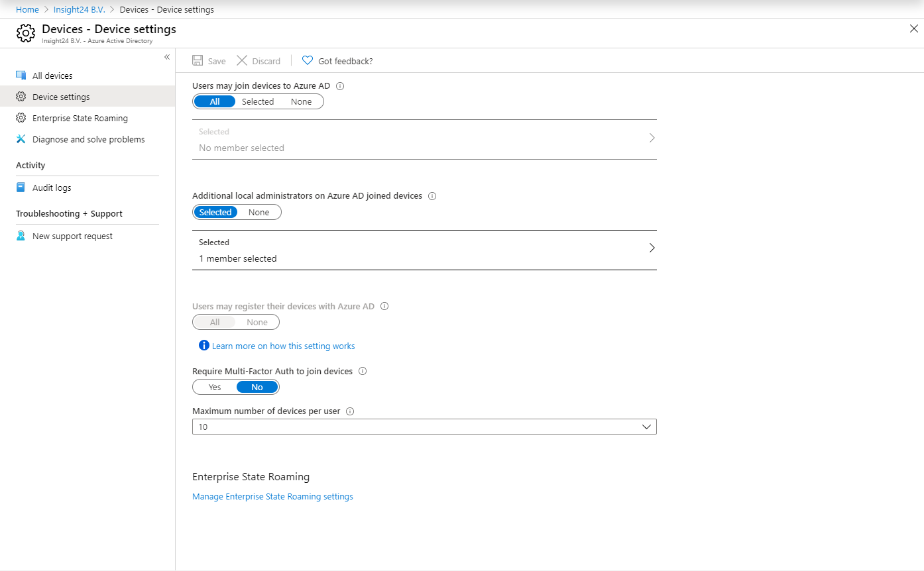Click the Discard X icon in the toolbar
Viewport: 924px width, 571px height.
click(x=242, y=60)
